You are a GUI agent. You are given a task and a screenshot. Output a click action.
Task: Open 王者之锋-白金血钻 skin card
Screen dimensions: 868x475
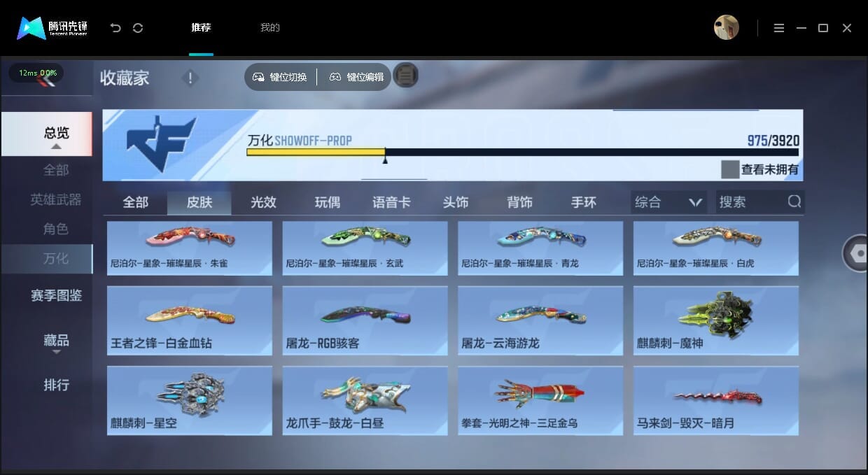point(190,320)
